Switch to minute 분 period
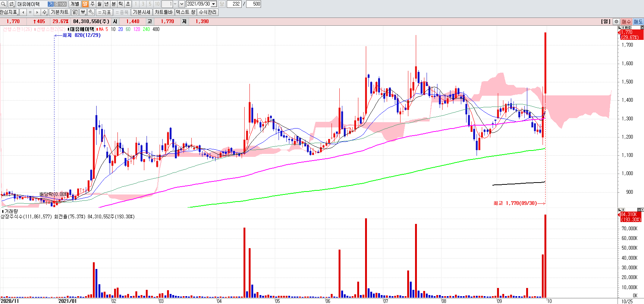 (x=113, y=4)
